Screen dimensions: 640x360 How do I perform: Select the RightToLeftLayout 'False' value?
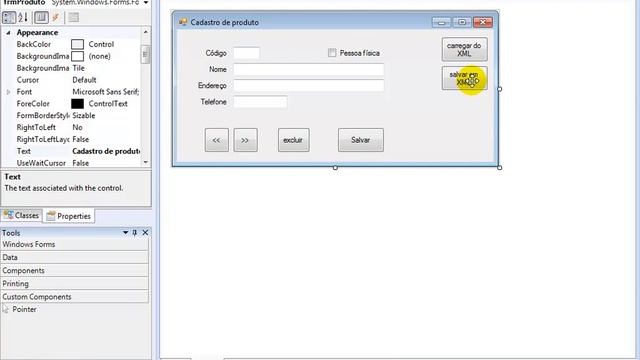click(80, 139)
